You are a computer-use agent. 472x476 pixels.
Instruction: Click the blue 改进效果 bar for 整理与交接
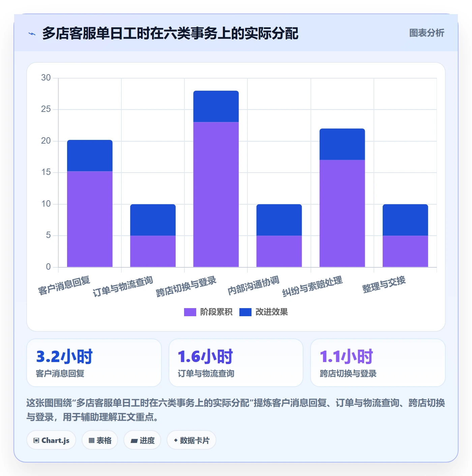pos(405,220)
